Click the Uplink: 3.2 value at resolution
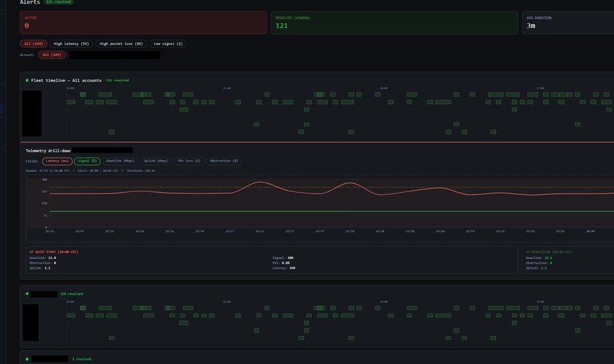614x364 pixels. 536,268
